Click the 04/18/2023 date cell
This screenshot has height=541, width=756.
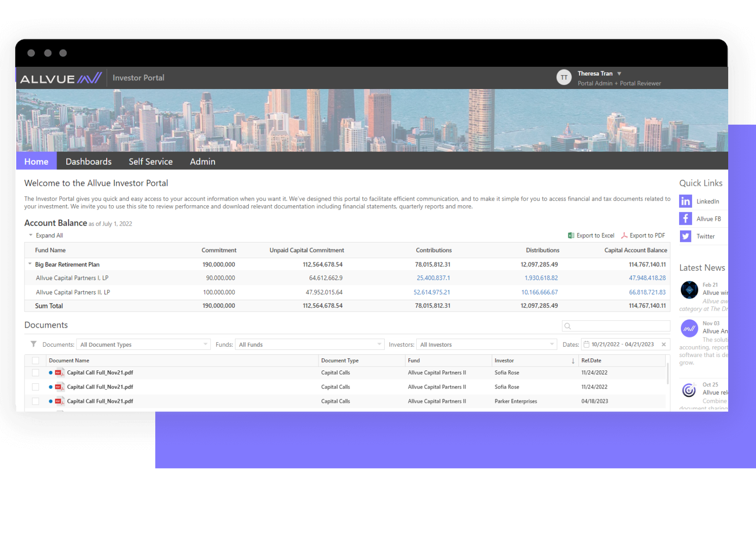(595, 401)
